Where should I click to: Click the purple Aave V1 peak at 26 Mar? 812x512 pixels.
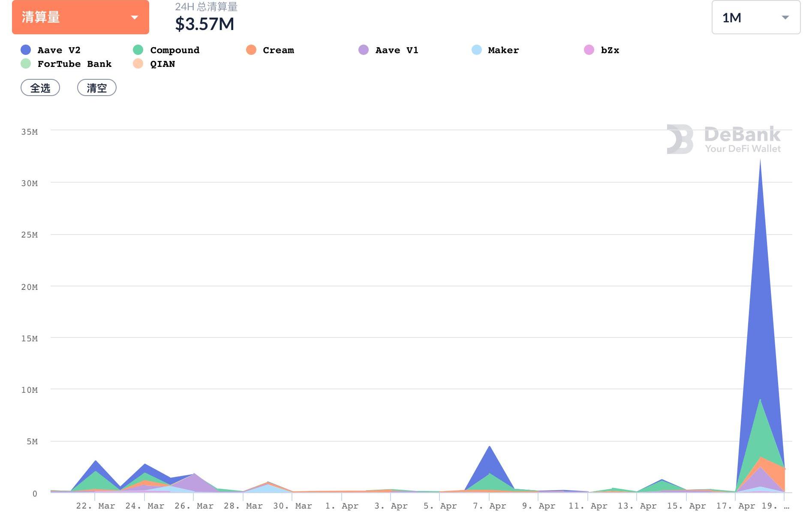194,482
